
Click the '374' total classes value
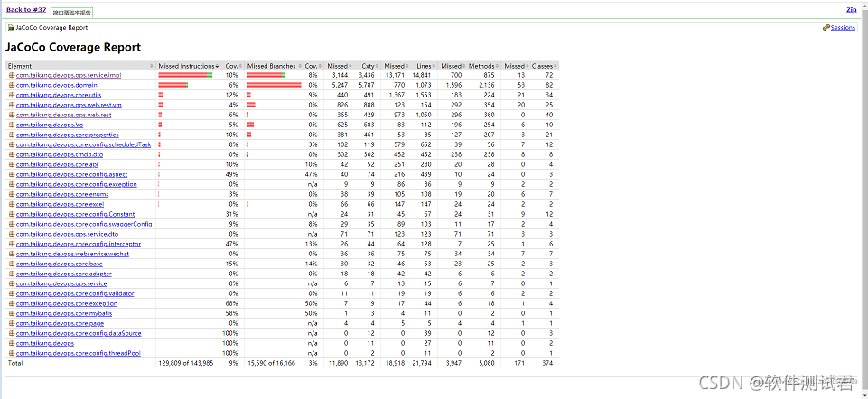click(x=547, y=363)
